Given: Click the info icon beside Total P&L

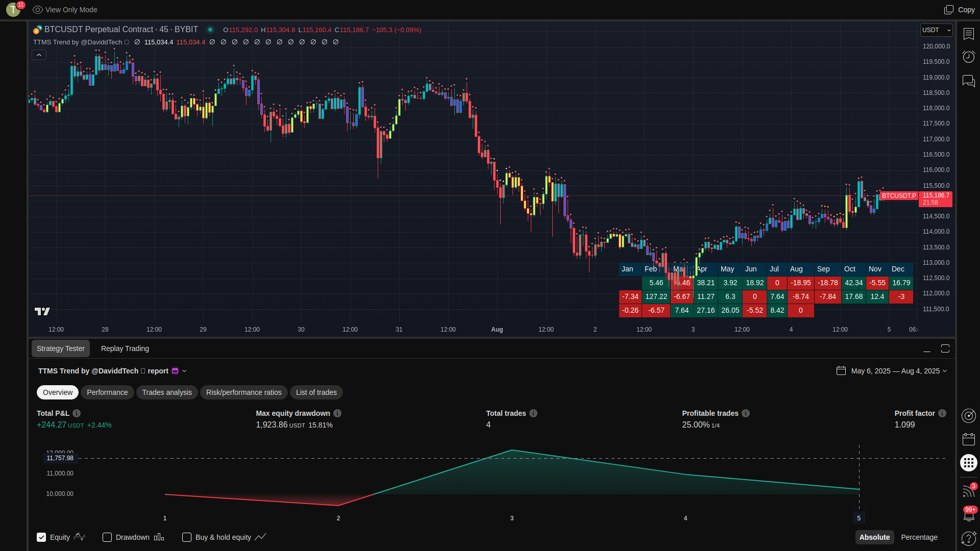Looking at the screenshot, I should point(77,413).
